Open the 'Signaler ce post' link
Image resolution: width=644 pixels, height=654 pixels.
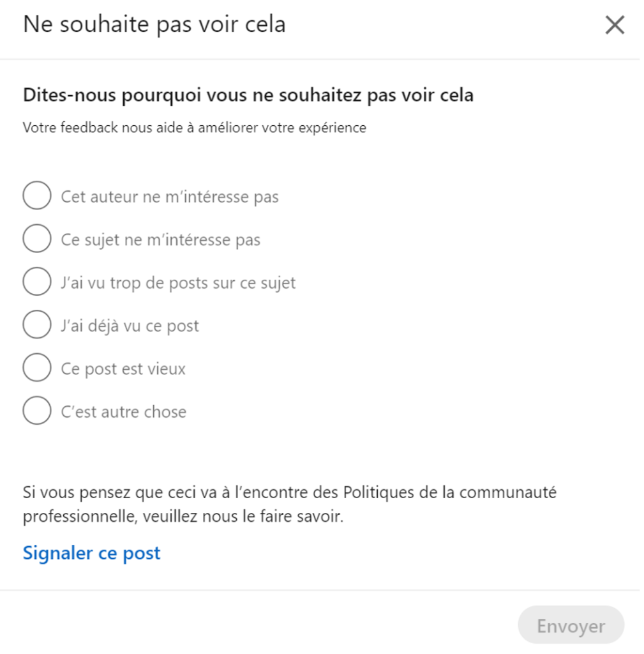click(92, 553)
